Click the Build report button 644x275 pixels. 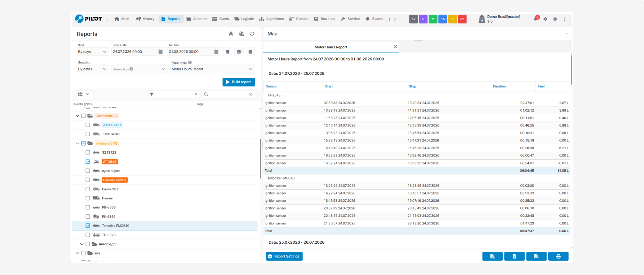(239, 82)
